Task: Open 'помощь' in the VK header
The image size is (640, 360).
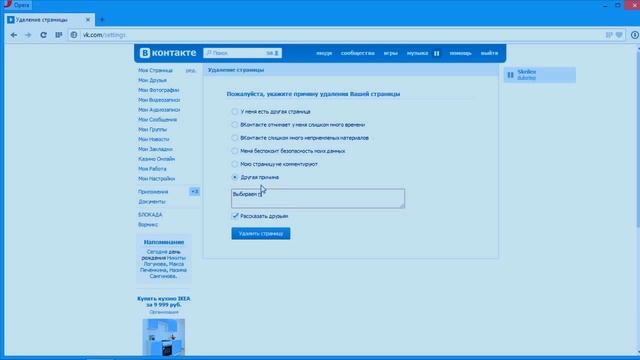Action: tap(460, 53)
